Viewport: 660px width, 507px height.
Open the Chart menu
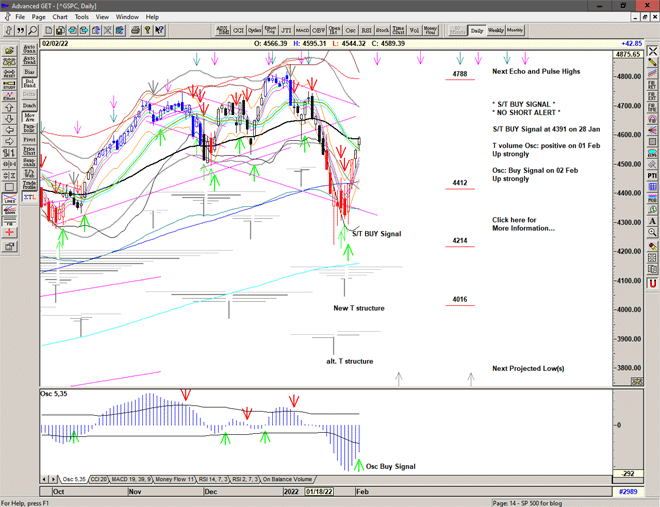click(x=60, y=17)
